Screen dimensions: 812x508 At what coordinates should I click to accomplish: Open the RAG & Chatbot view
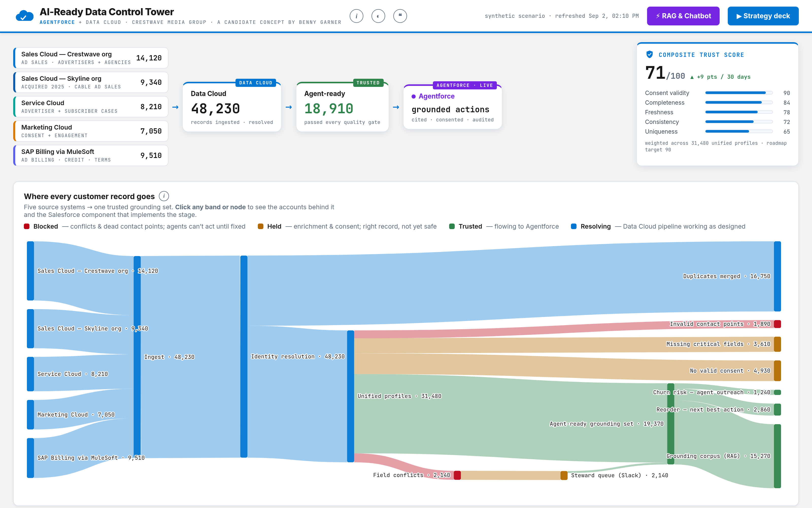pyautogui.click(x=683, y=16)
